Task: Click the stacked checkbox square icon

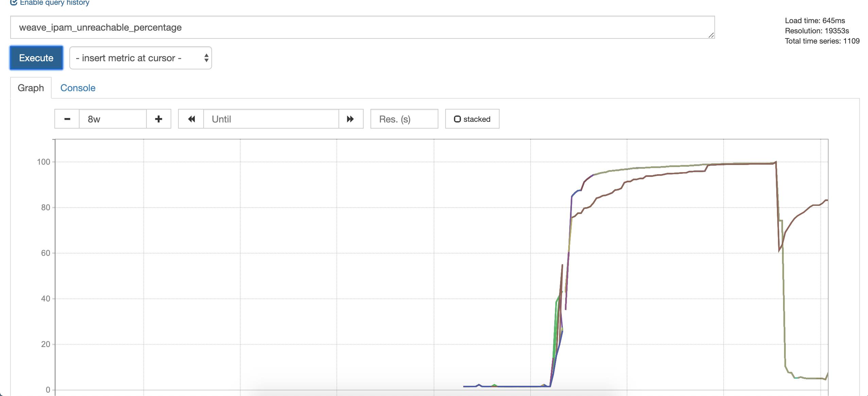Action: tap(458, 119)
